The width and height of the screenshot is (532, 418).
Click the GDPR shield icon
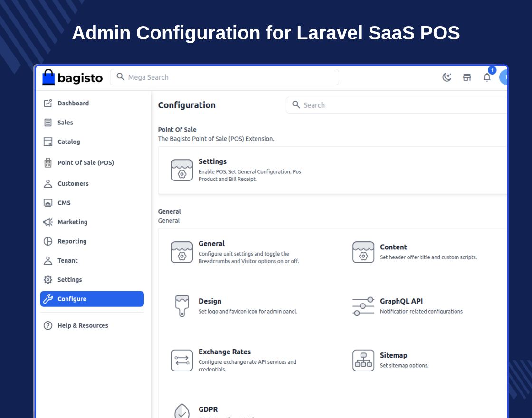pos(182,411)
